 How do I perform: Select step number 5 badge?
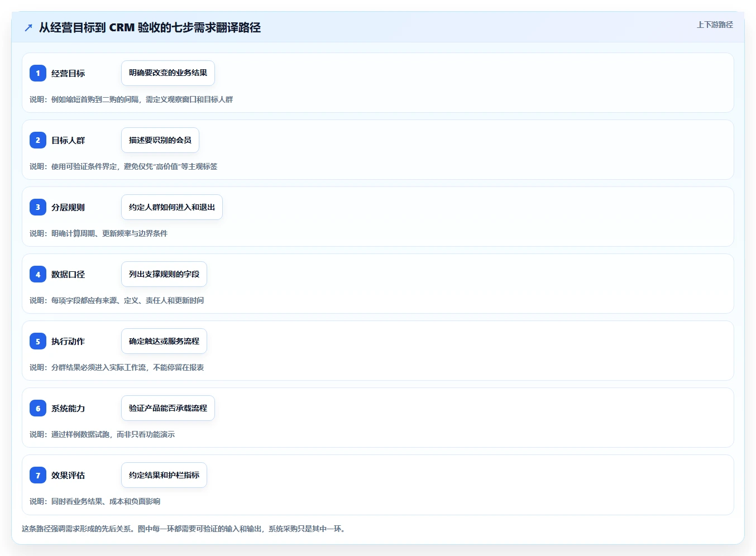click(x=38, y=341)
